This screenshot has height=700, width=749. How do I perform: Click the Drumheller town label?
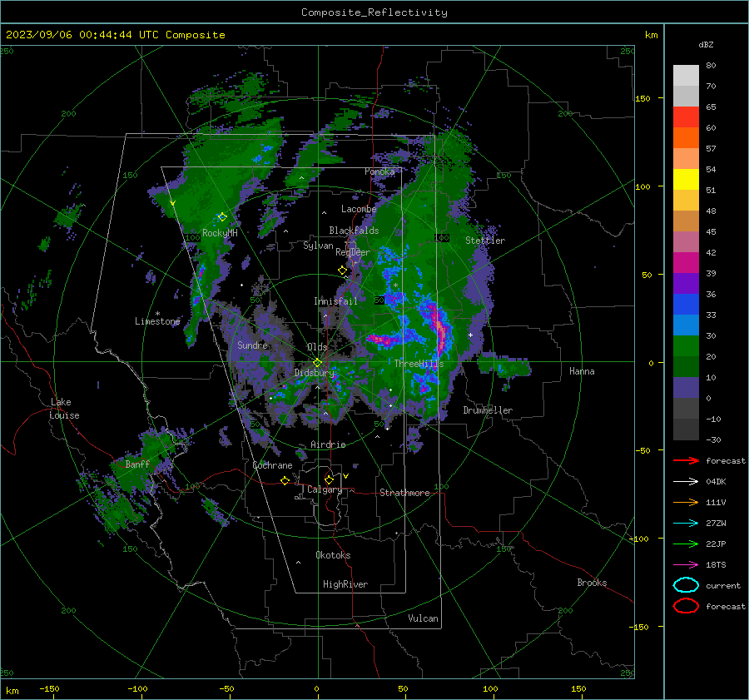click(x=488, y=410)
